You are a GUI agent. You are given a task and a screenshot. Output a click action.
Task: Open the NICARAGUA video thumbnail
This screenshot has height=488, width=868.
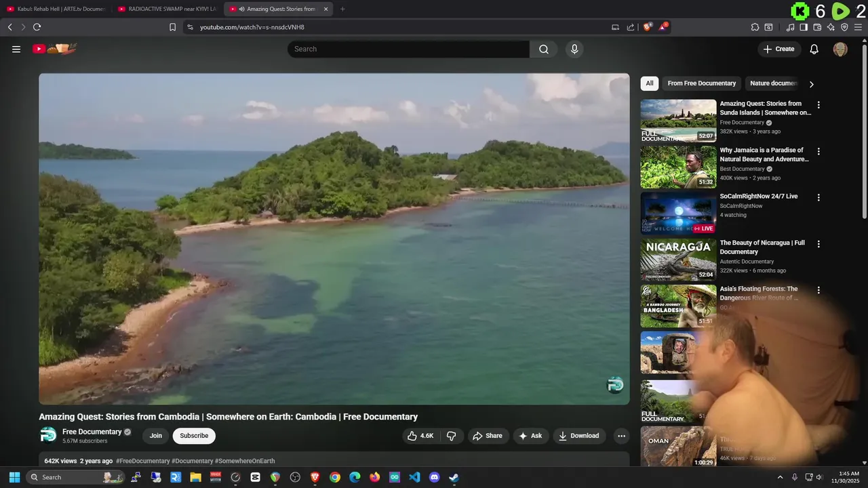678,260
